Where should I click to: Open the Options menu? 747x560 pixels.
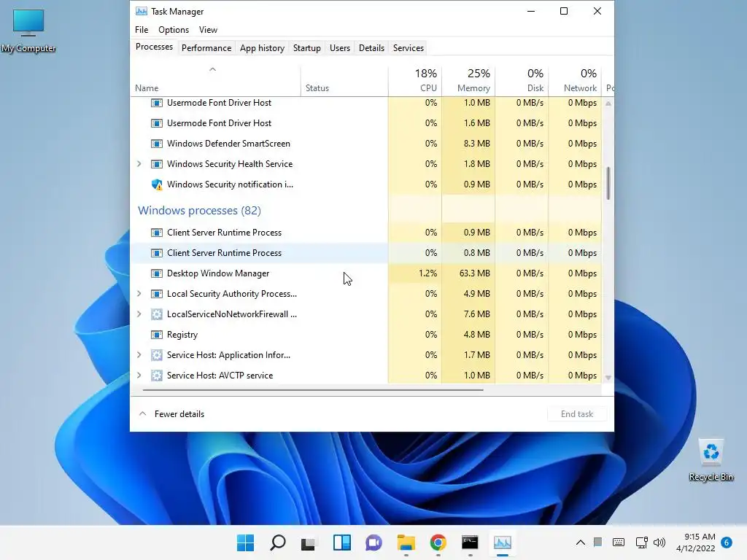click(174, 29)
